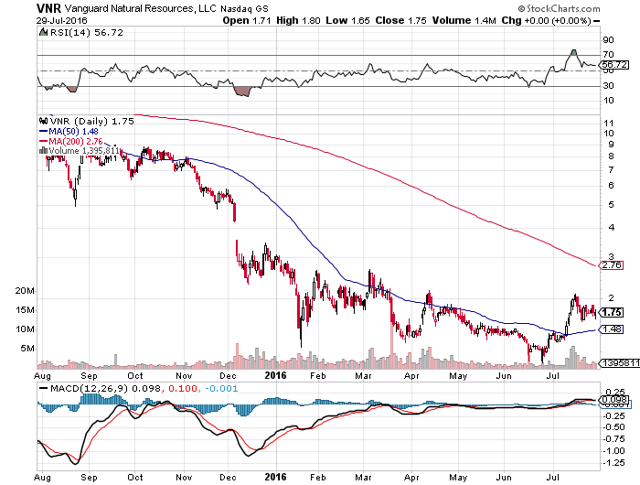Image resolution: width=640 pixels, height=485 pixels.
Task: Click the black MACD line legend marker
Action: [43, 388]
